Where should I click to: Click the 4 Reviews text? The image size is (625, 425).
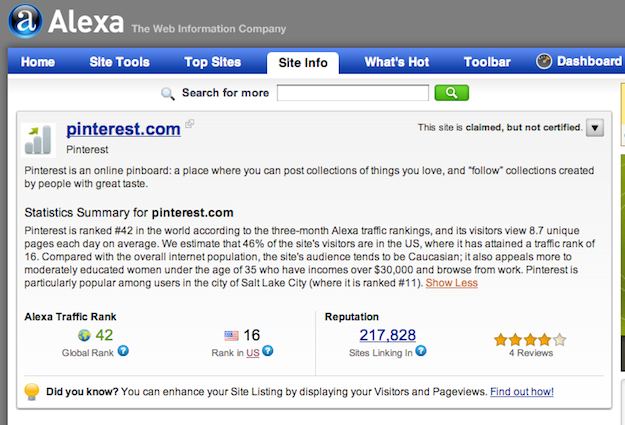[531, 353]
